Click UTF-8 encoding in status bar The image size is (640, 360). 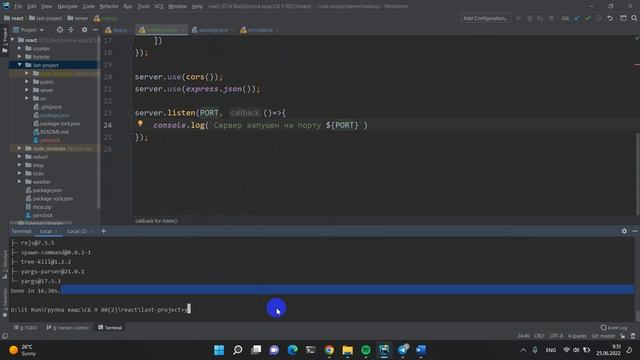[x=556, y=336]
